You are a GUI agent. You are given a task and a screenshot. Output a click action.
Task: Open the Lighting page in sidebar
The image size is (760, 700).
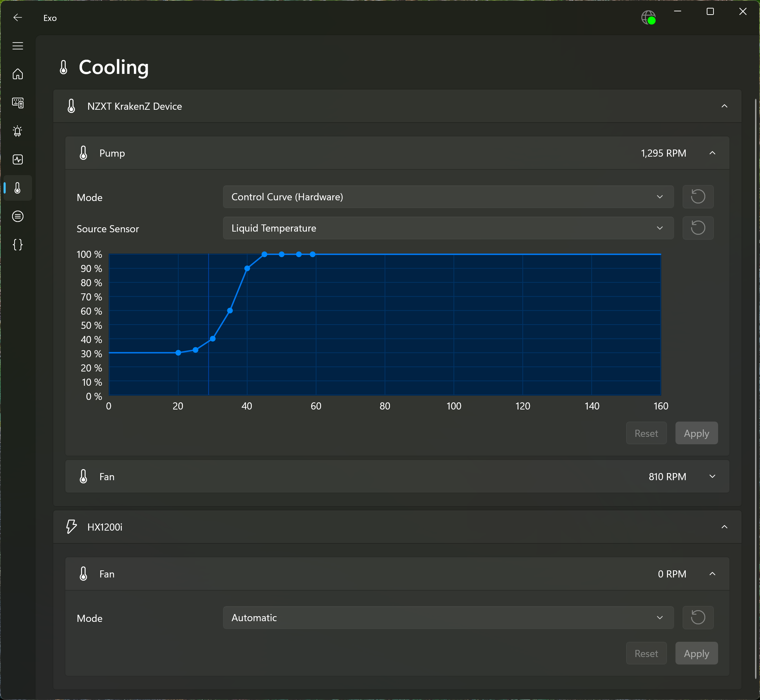click(x=18, y=131)
